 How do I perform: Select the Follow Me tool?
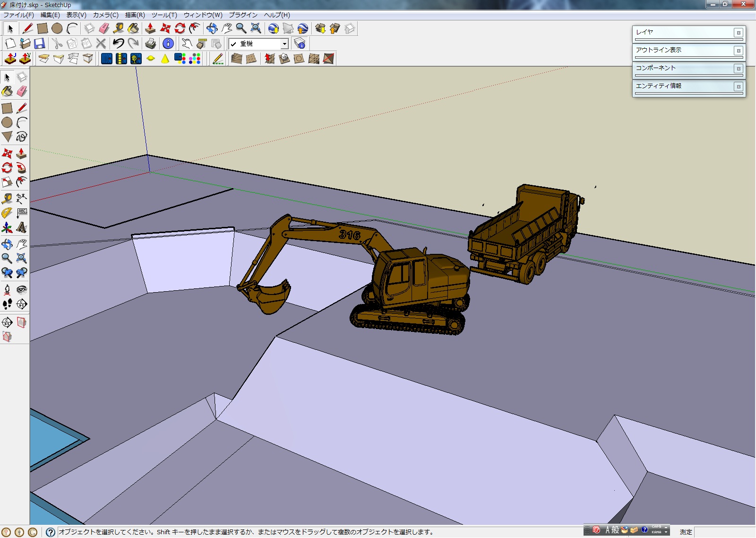coord(21,168)
